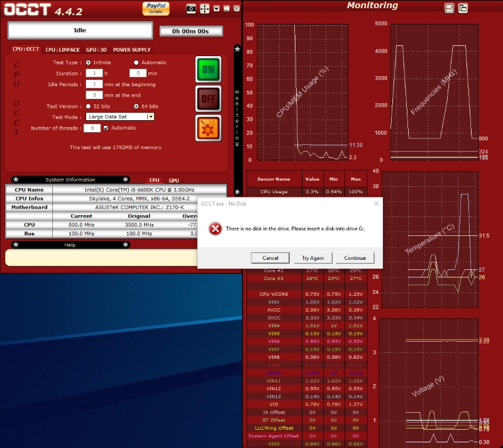Click the LLC/Ring Offset sensor row

307,428
